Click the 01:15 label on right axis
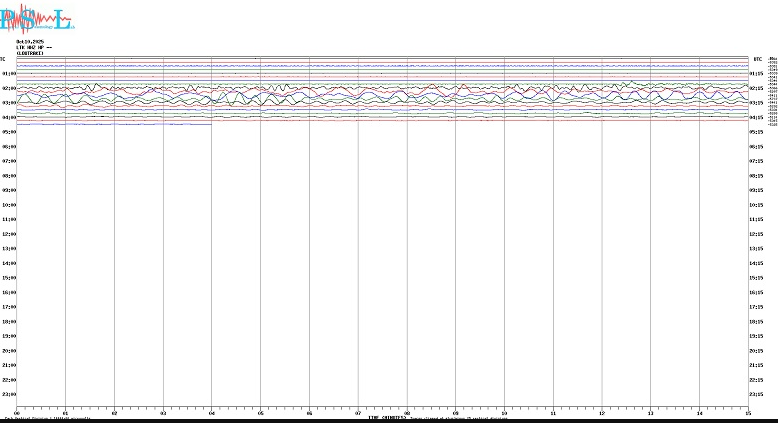 click(757, 74)
